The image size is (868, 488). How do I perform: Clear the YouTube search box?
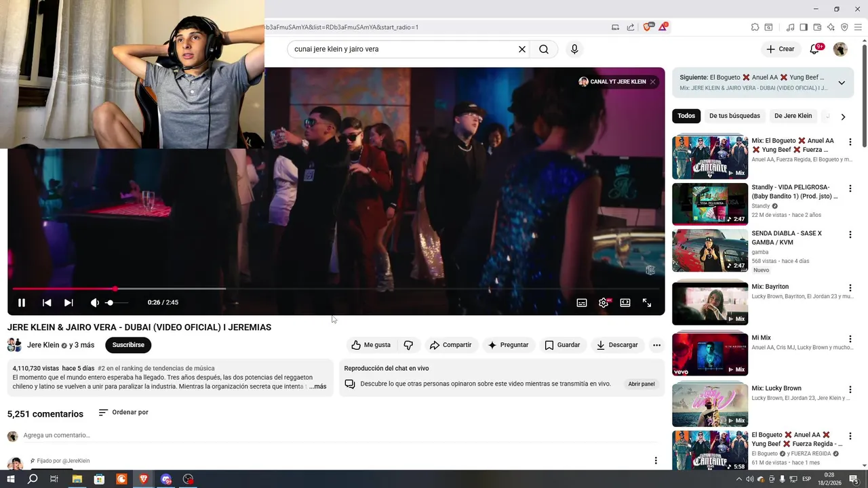pos(522,49)
